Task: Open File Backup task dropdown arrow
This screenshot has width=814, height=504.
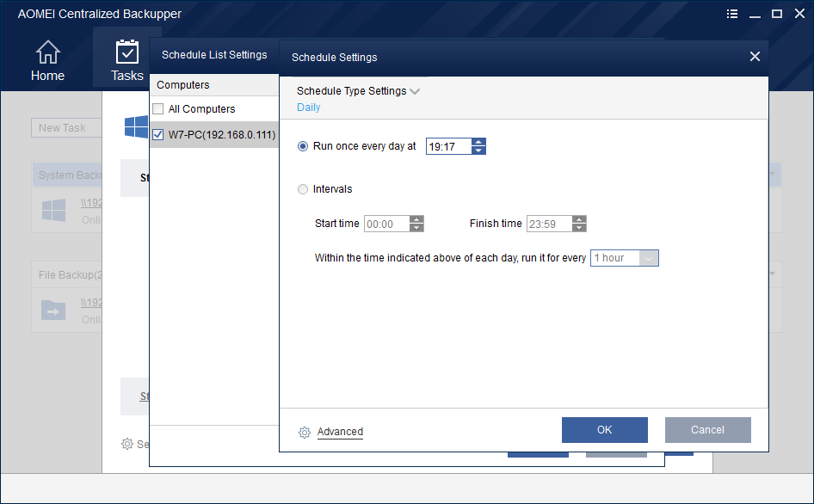Action: point(772,274)
